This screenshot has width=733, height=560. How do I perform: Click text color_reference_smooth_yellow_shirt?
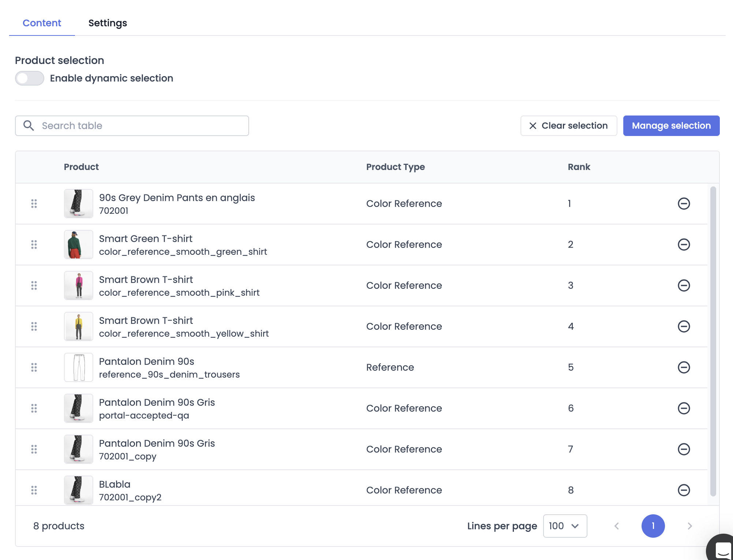coord(184,334)
